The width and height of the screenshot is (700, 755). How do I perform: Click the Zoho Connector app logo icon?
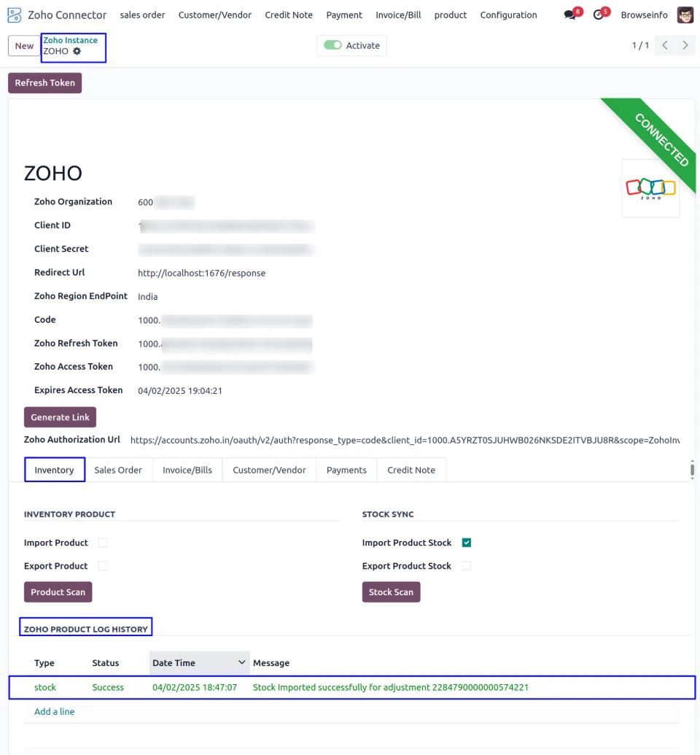pos(15,15)
